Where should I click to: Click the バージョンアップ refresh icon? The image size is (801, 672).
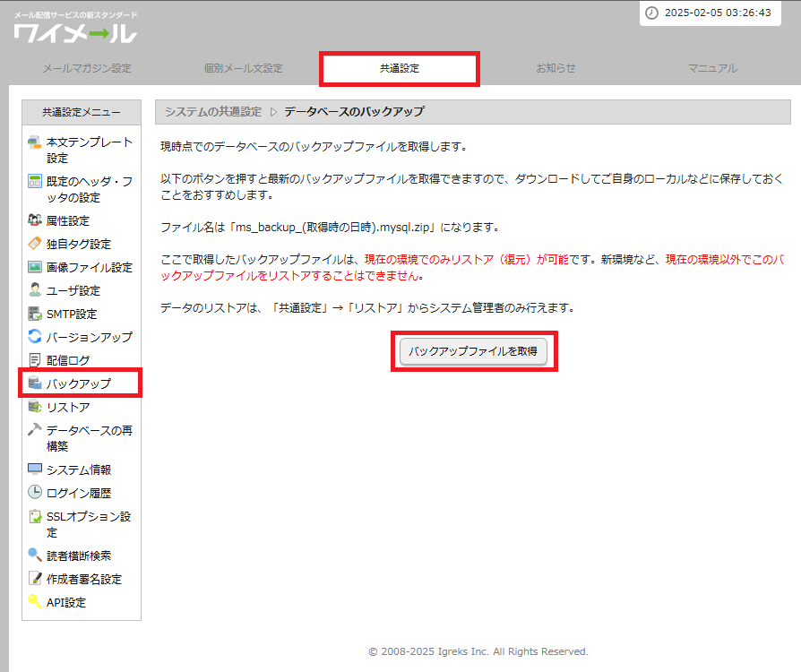tap(34, 336)
